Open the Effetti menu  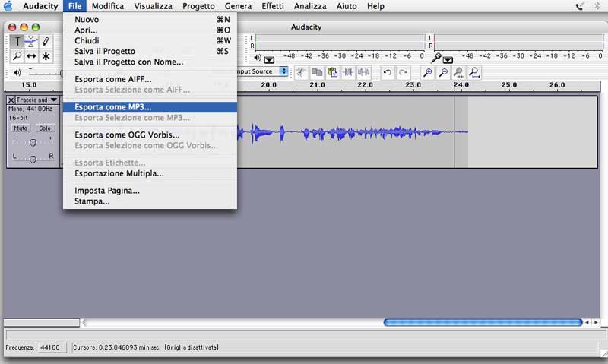point(273,6)
